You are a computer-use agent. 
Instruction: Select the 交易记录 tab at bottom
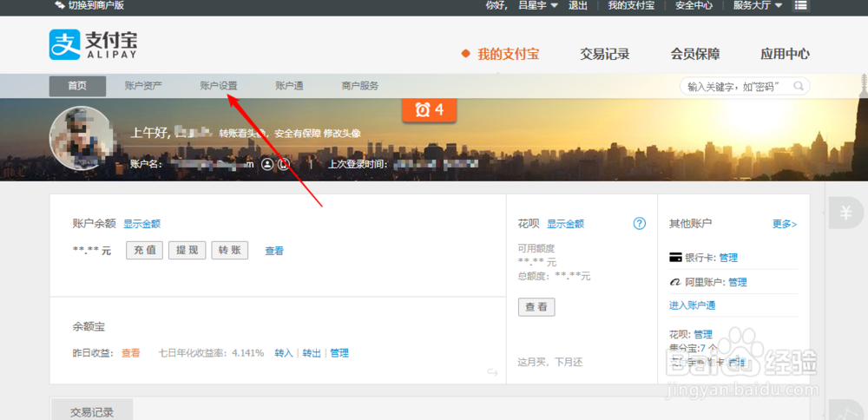pos(92,412)
